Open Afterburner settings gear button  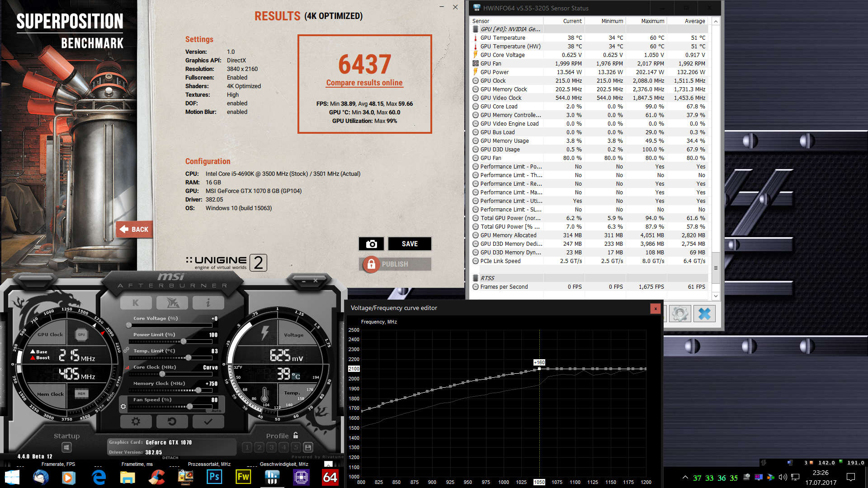point(136,422)
